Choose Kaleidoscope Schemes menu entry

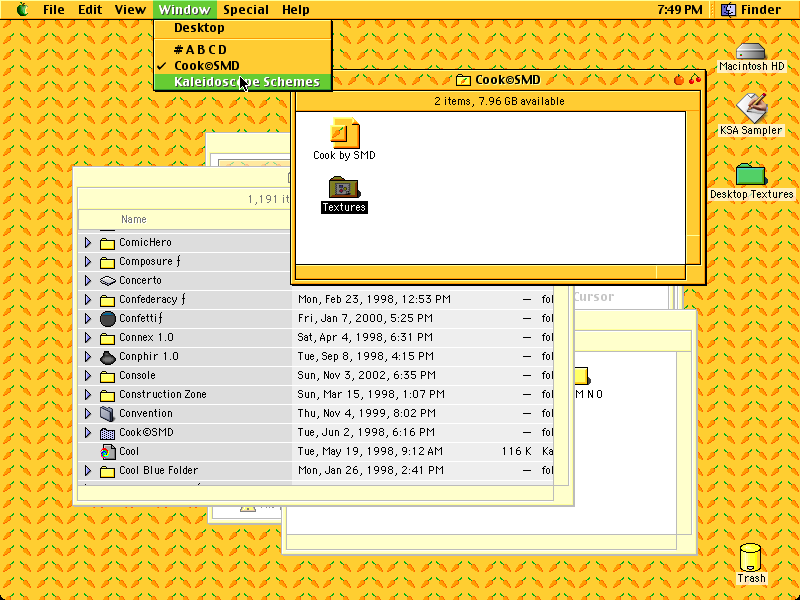pyautogui.click(x=243, y=82)
